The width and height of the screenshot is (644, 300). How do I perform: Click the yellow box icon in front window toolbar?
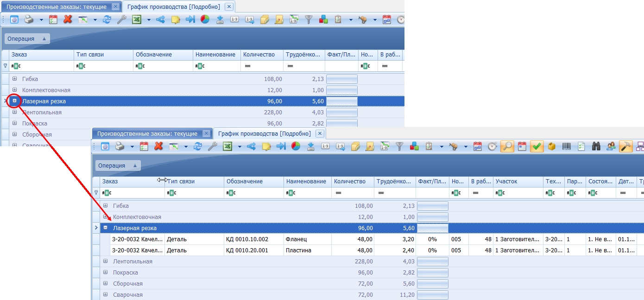[552, 146]
